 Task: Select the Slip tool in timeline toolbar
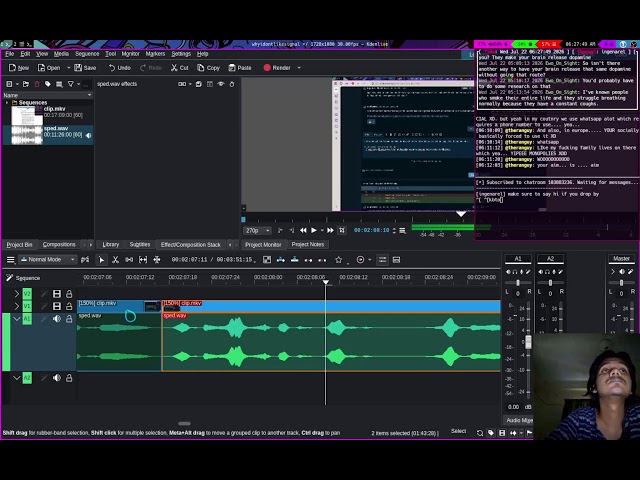coord(143,260)
